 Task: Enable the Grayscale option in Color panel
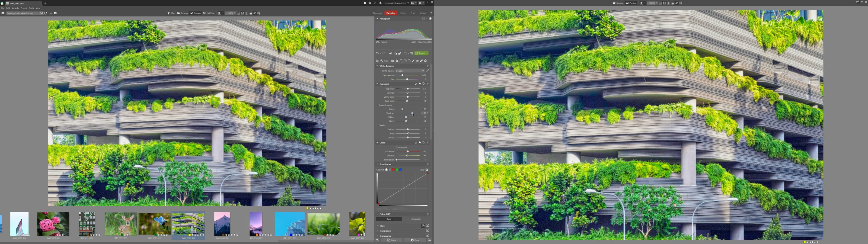(397, 147)
